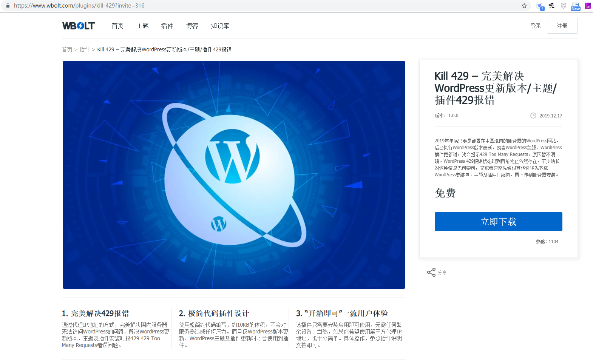Open the 博客 navigation menu item
593x364 pixels.
(x=192, y=26)
